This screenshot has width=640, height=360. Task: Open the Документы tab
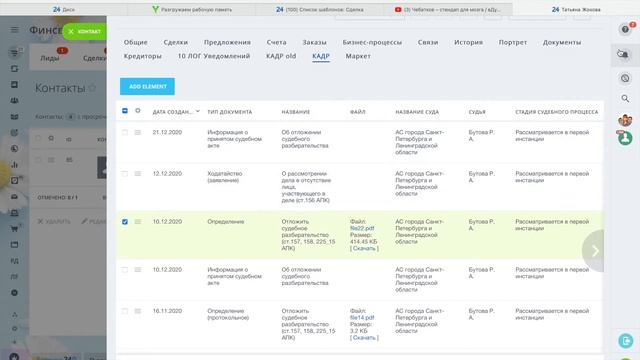562,42
